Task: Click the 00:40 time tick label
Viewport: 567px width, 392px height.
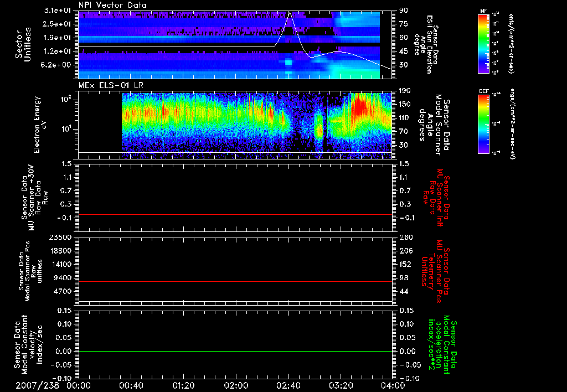Action: coord(131,385)
